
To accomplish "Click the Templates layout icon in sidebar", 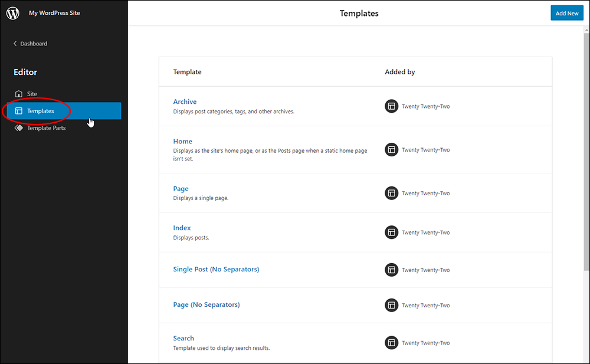I will tap(18, 111).
